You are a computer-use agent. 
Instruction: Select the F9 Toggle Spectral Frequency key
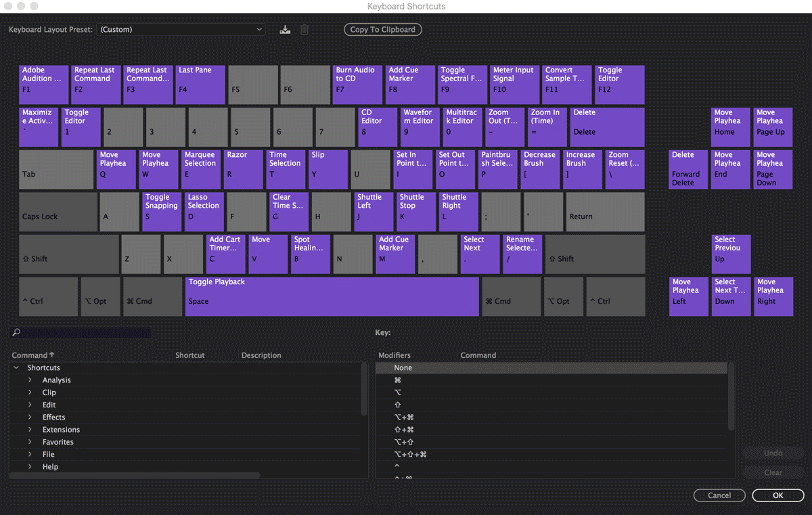coord(462,84)
